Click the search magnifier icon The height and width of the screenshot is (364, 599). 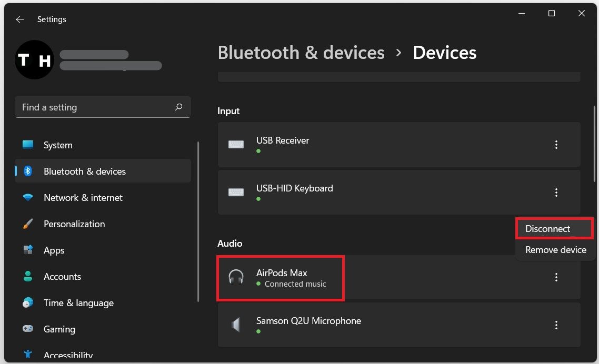tap(179, 107)
